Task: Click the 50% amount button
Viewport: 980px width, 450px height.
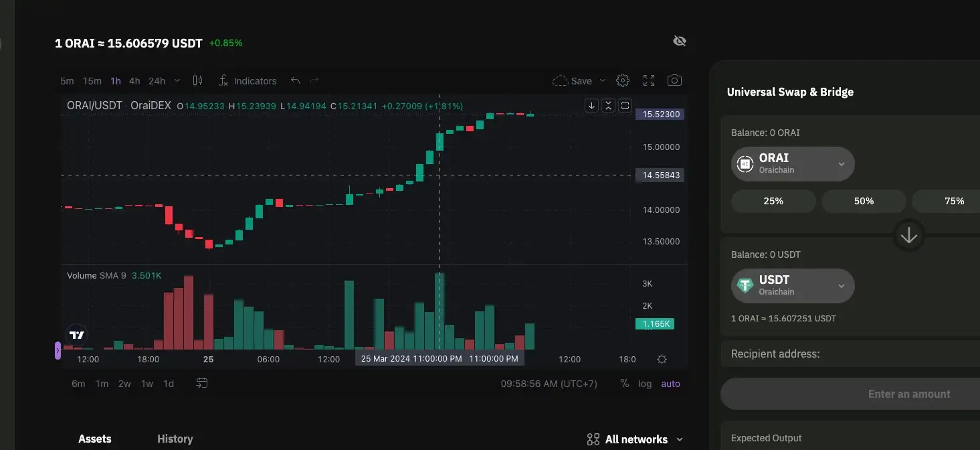Action: pos(864,201)
